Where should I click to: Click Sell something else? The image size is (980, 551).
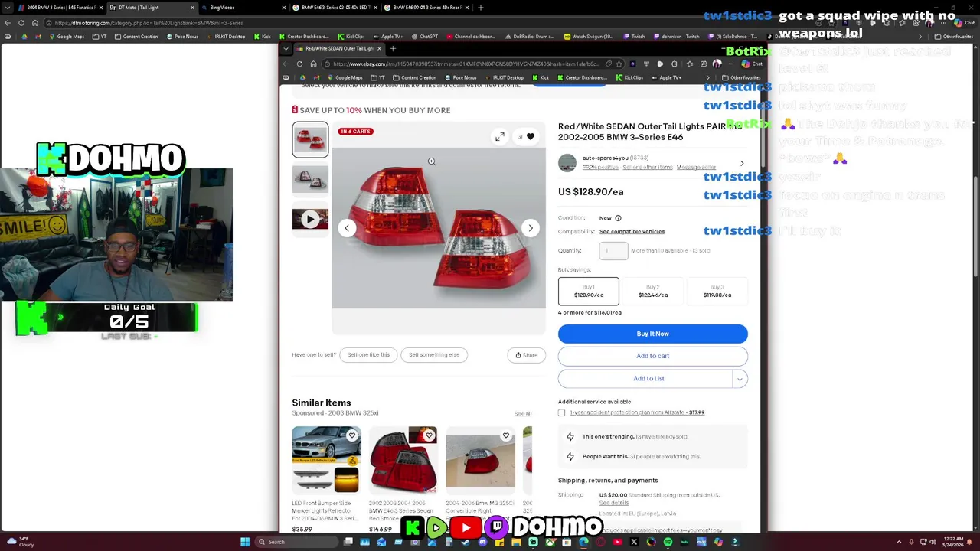pyautogui.click(x=434, y=355)
